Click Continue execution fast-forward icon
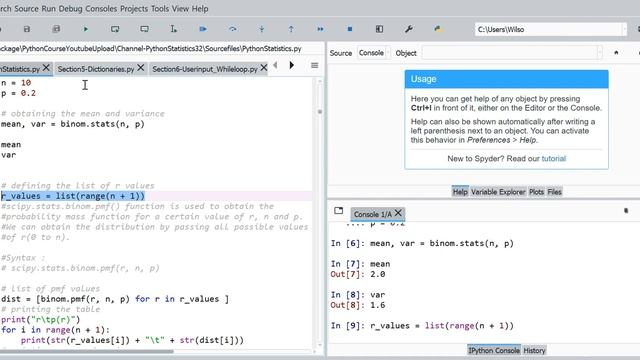The height and width of the screenshot is (360, 640). 320,29
